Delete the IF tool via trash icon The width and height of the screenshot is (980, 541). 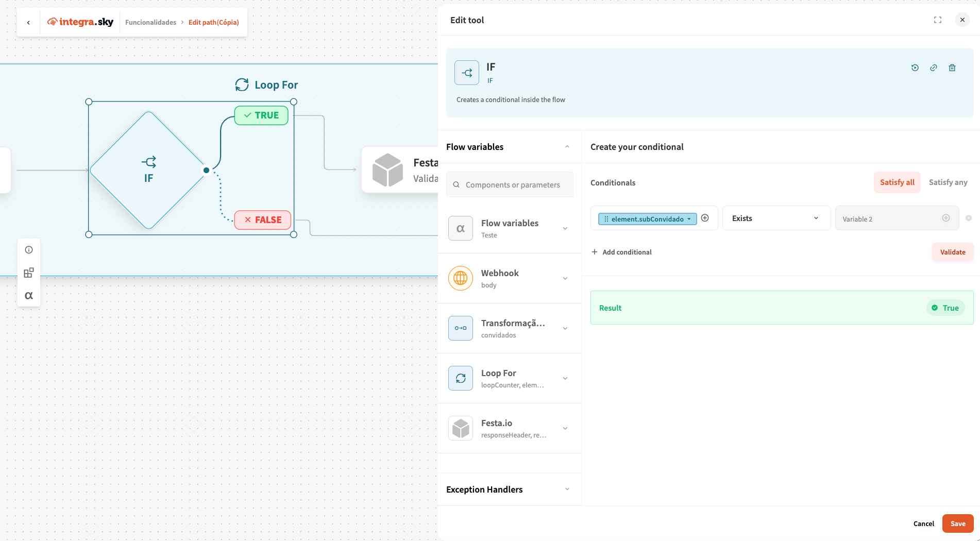[x=952, y=67]
